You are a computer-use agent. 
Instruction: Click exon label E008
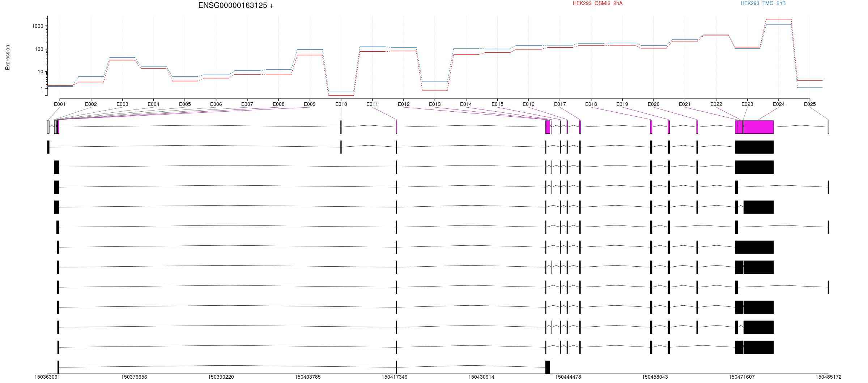(278, 104)
